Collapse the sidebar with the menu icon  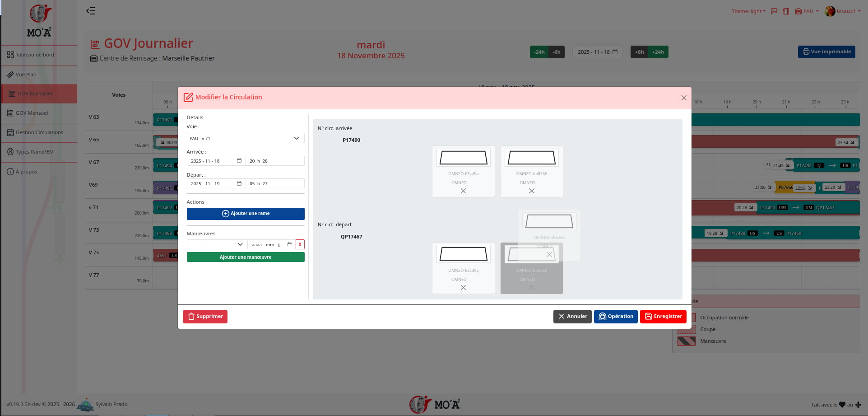(x=91, y=11)
